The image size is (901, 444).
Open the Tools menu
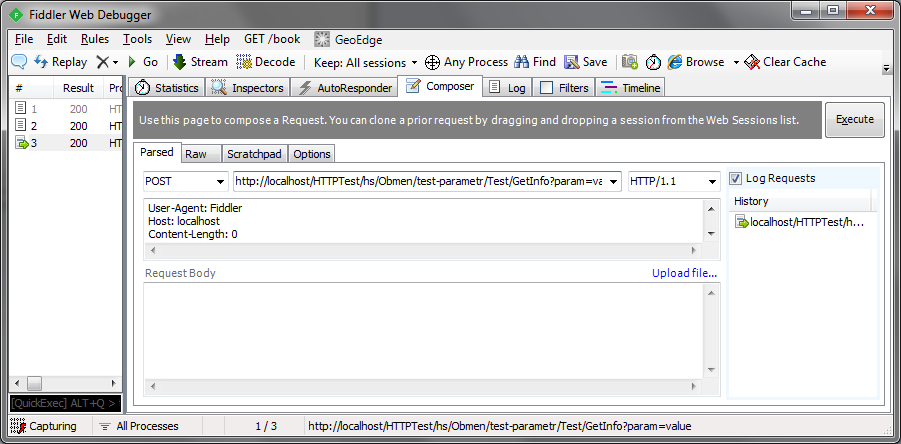pos(137,39)
